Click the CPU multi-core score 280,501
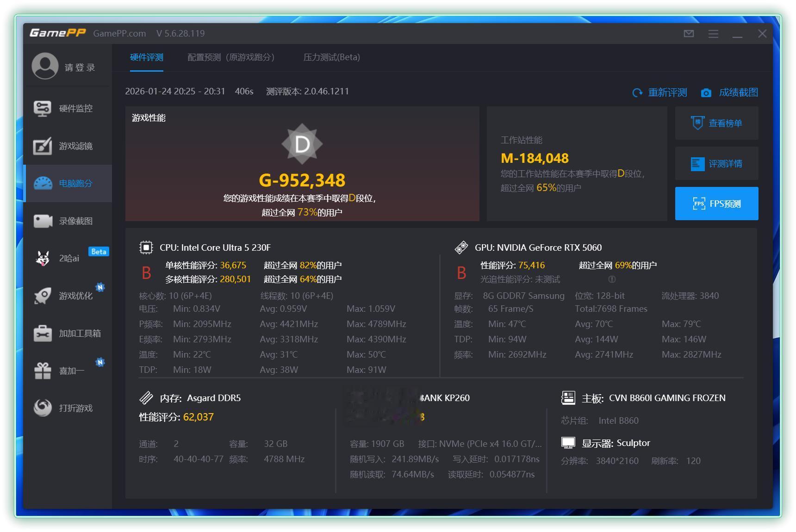 point(236,279)
